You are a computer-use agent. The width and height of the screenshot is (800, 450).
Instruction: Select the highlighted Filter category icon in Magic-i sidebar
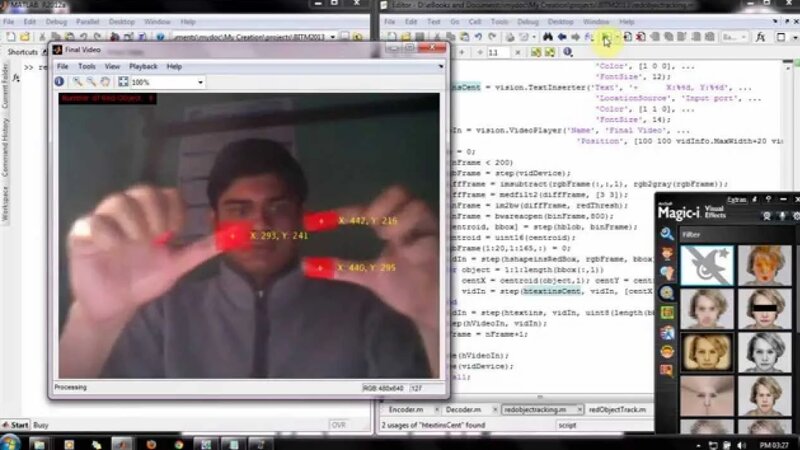666,293
